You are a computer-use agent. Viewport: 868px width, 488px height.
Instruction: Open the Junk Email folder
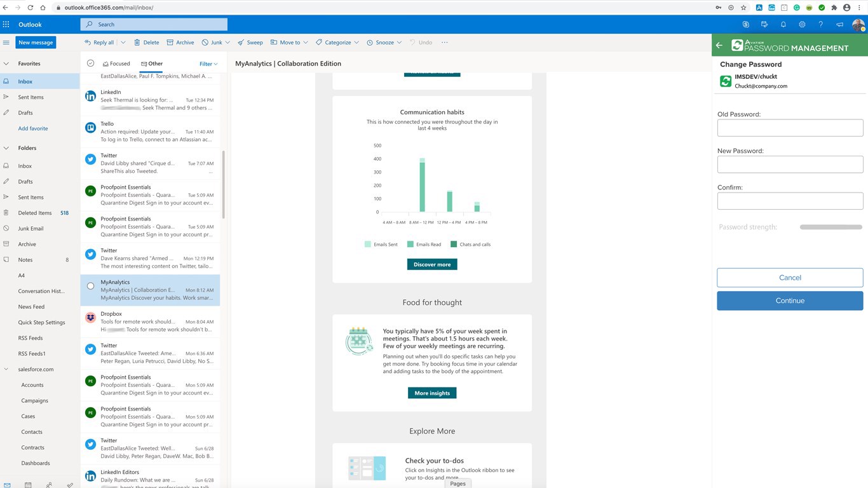pyautogui.click(x=39, y=228)
